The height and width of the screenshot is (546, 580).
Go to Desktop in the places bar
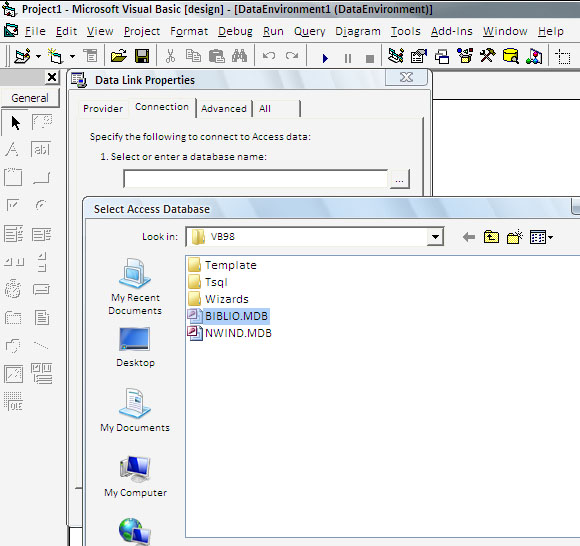coord(135,347)
